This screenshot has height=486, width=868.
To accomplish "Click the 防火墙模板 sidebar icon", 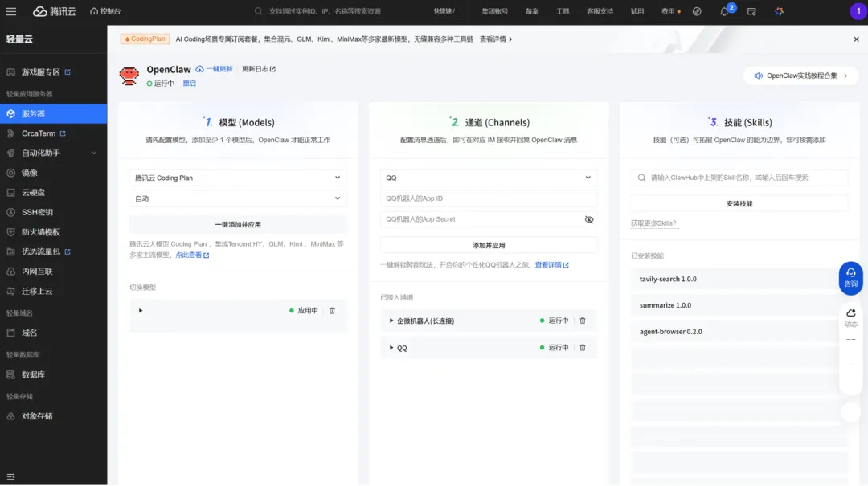I will (10, 232).
